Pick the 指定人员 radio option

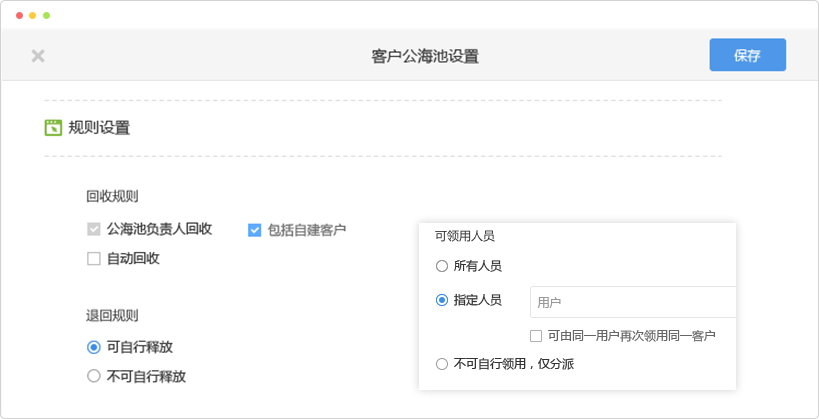tap(442, 300)
